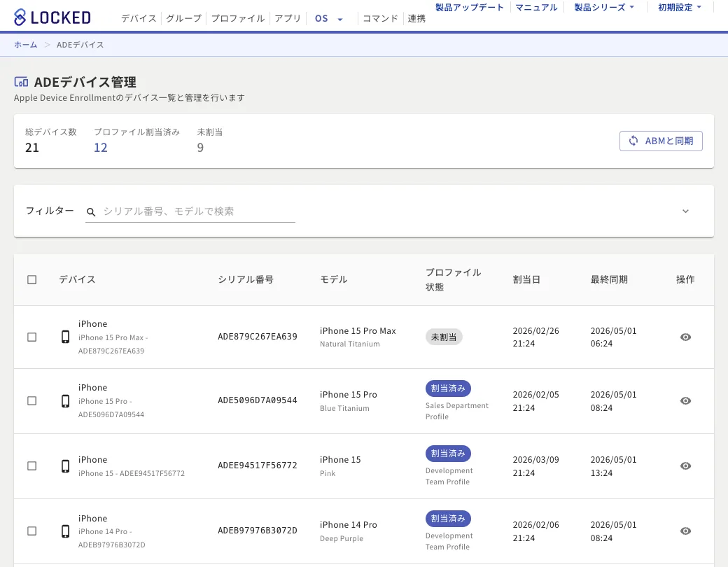Check the iPhone 15 Pro Max row checkbox
This screenshot has width=728, height=567.
(x=31, y=337)
